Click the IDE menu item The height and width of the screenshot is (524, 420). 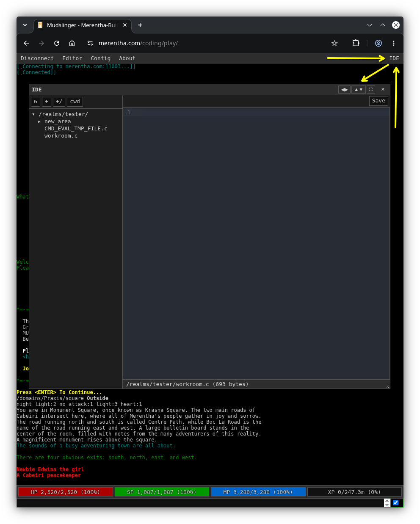pos(394,58)
